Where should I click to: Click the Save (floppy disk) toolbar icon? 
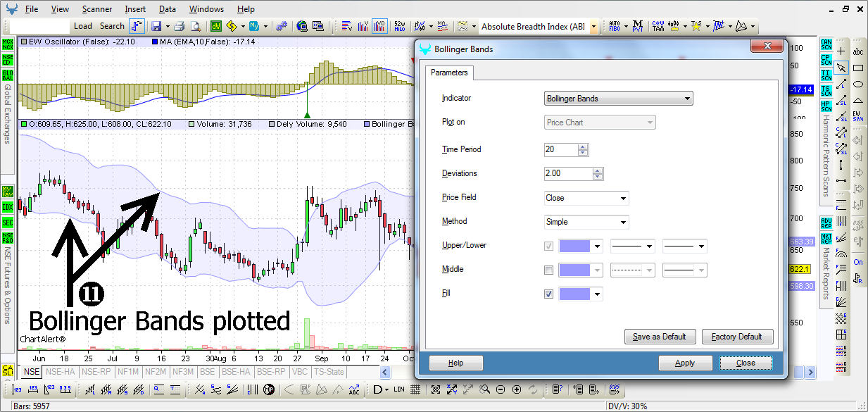pos(156,26)
